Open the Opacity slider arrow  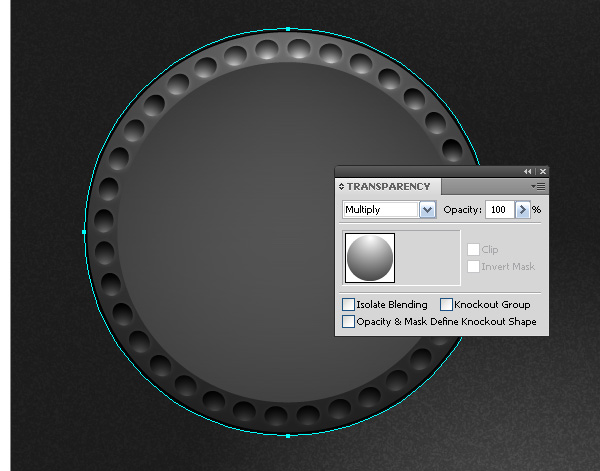coord(523,210)
